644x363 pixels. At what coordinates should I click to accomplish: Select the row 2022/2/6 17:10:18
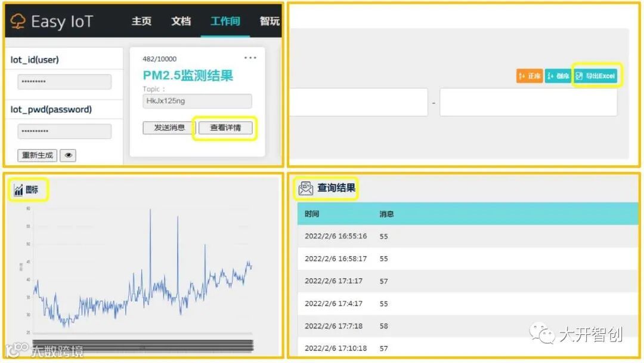pos(468,348)
